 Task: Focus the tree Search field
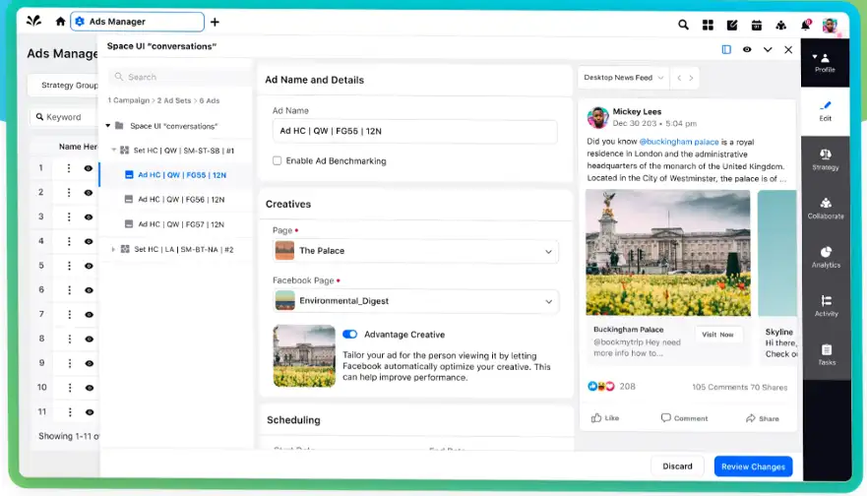pos(178,77)
